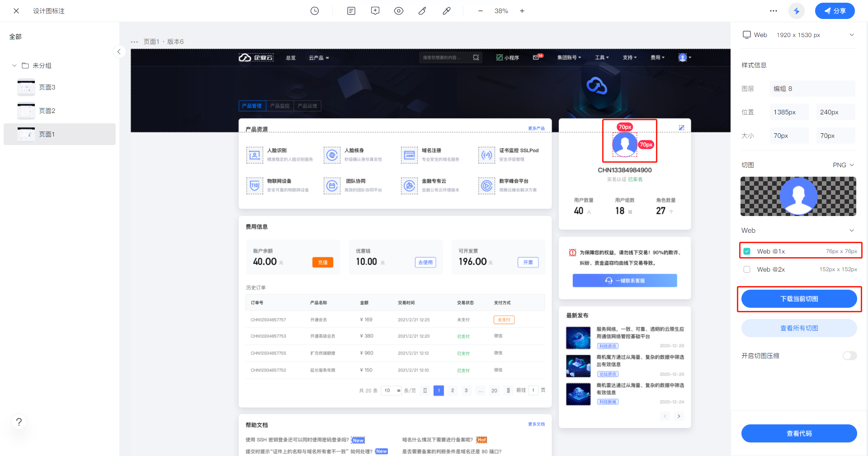The width and height of the screenshot is (868, 456).
Task: Click the Web monitor device icon
Action: [747, 35]
